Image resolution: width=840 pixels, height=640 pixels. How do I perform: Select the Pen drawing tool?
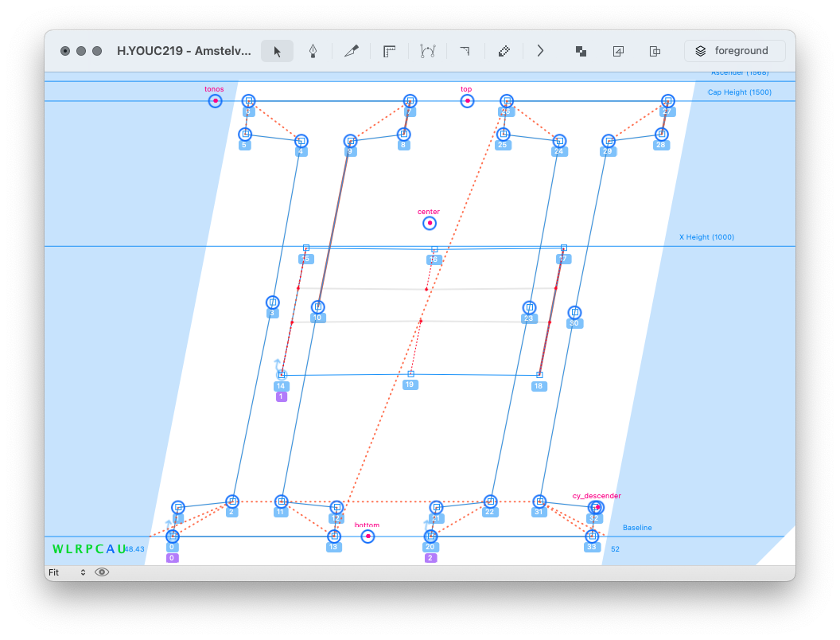(x=313, y=51)
